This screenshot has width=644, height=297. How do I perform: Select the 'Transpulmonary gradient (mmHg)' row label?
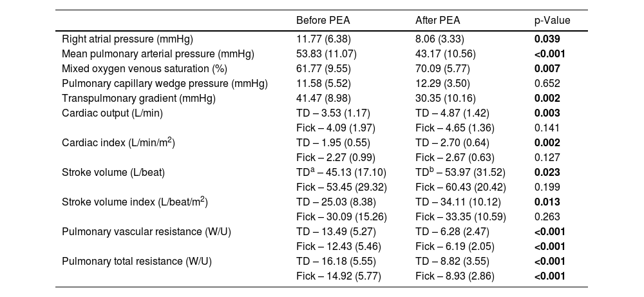138,98
